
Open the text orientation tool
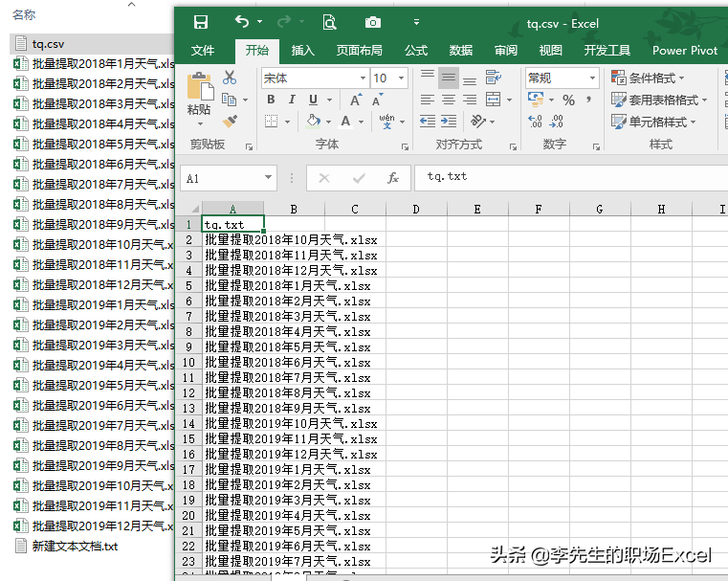[x=478, y=122]
